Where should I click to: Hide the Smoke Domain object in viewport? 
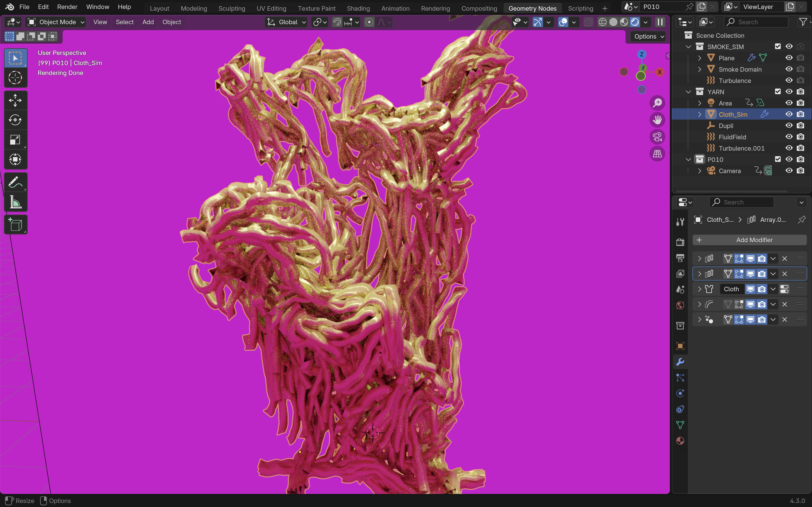pos(789,69)
